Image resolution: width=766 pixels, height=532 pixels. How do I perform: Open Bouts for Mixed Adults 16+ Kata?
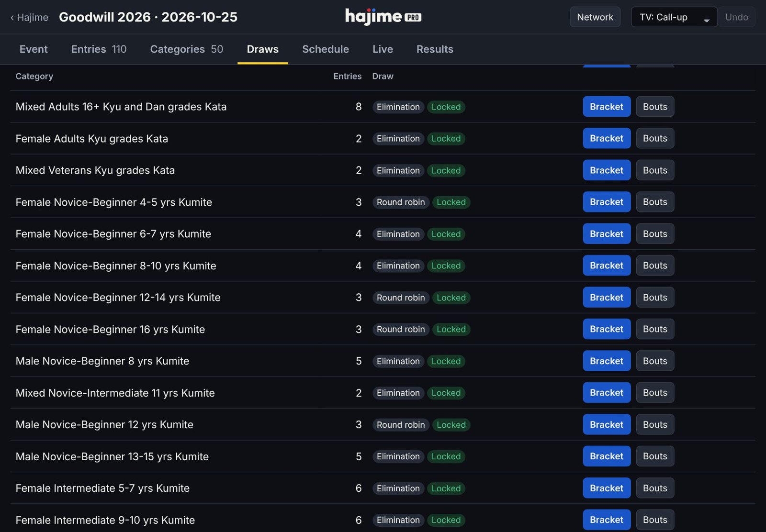655,107
